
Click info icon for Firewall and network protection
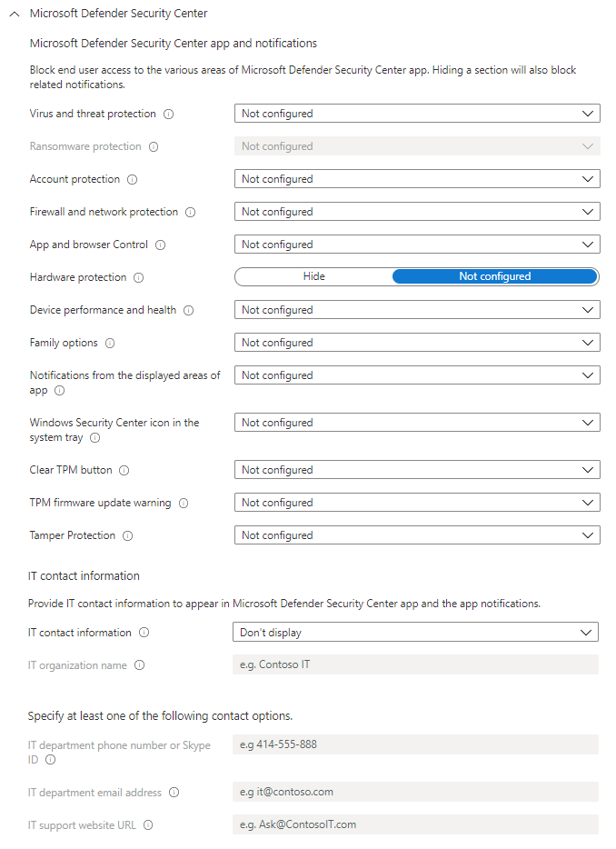click(x=191, y=213)
